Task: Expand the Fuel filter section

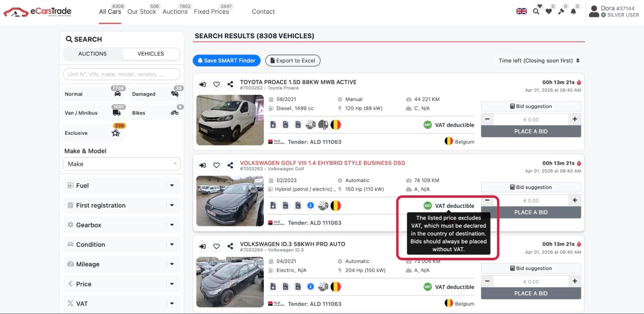Action: (x=121, y=186)
